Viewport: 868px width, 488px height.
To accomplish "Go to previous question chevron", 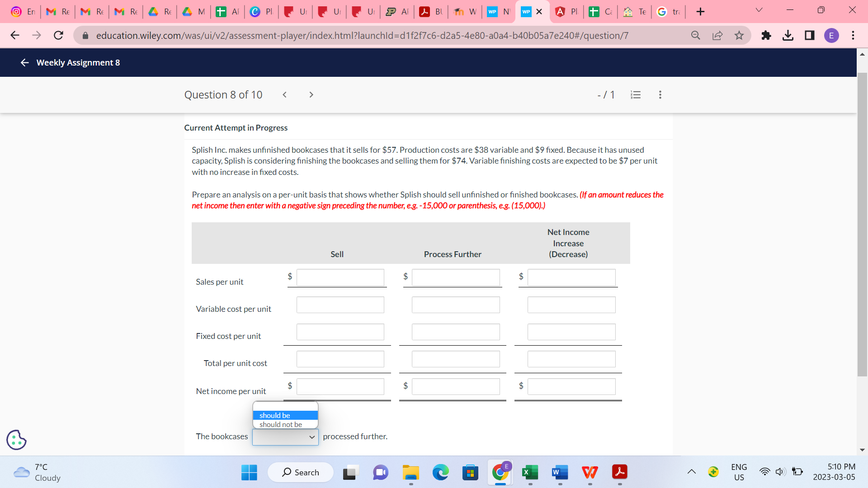I will [284, 95].
